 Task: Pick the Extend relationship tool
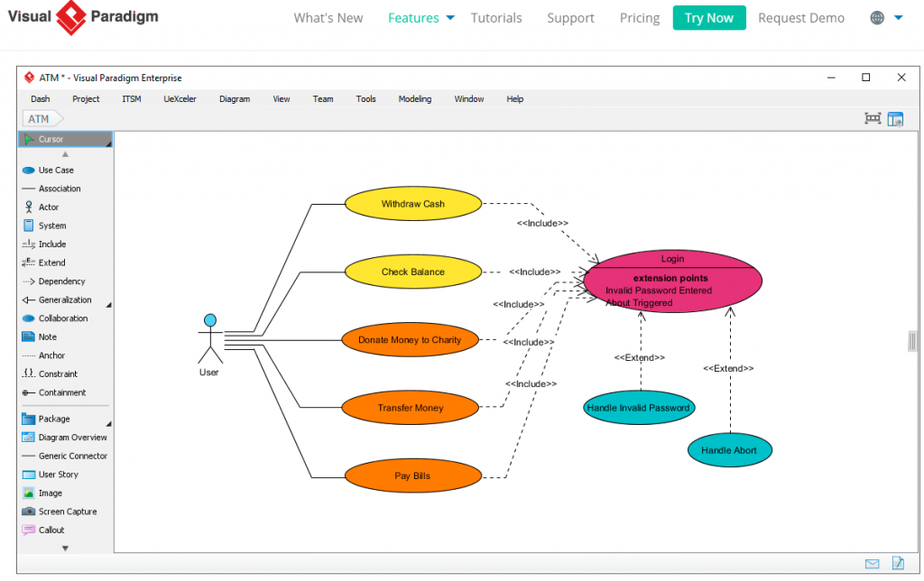(44, 263)
